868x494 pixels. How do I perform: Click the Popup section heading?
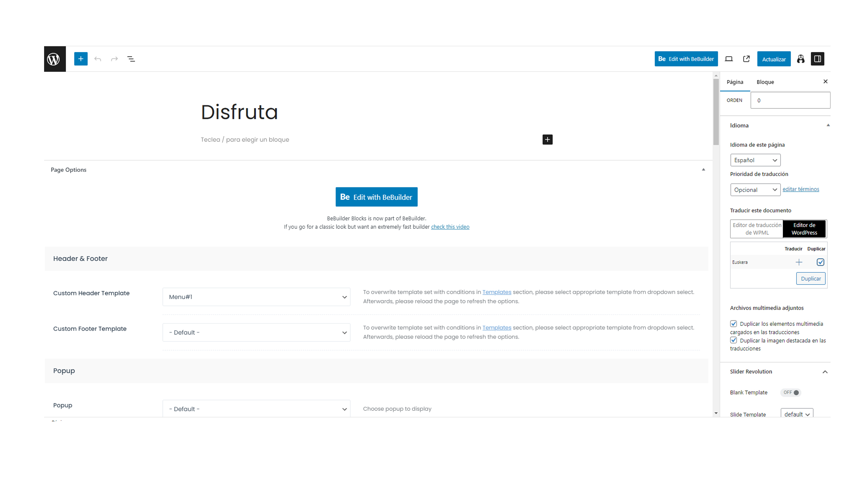coord(64,371)
